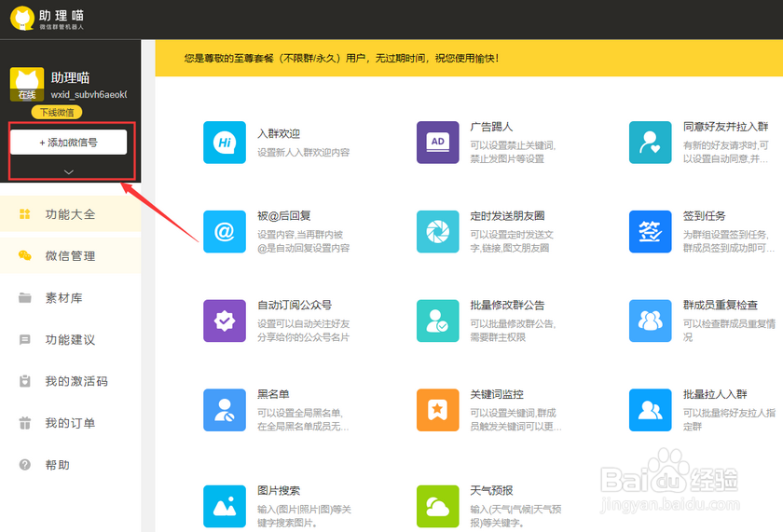Click the grid icon beside 功能大全

tap(24, 214)
